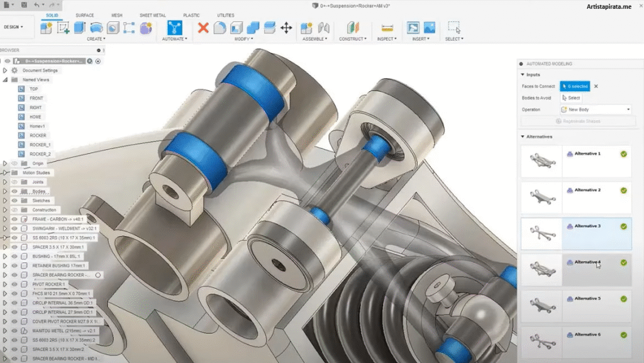The height and width of the screenshot is (363, 644).
Task: Click the red delete icon in Modify
Action: [203, 28]
